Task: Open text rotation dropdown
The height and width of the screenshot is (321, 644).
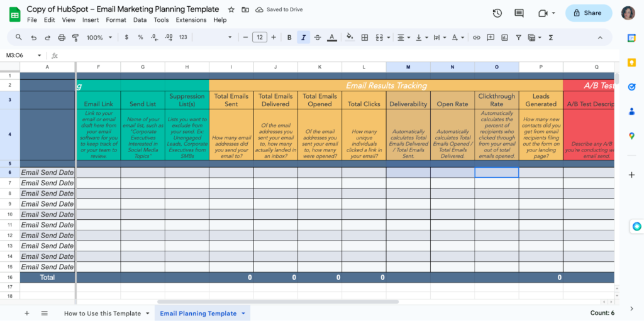Action: point(458,37)
